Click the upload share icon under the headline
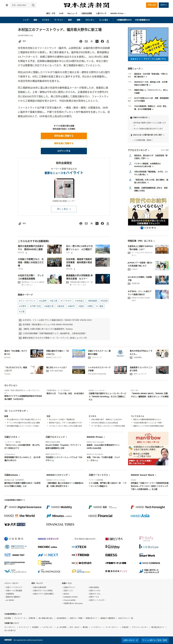 pyautogui.click(x=108, y=41)
